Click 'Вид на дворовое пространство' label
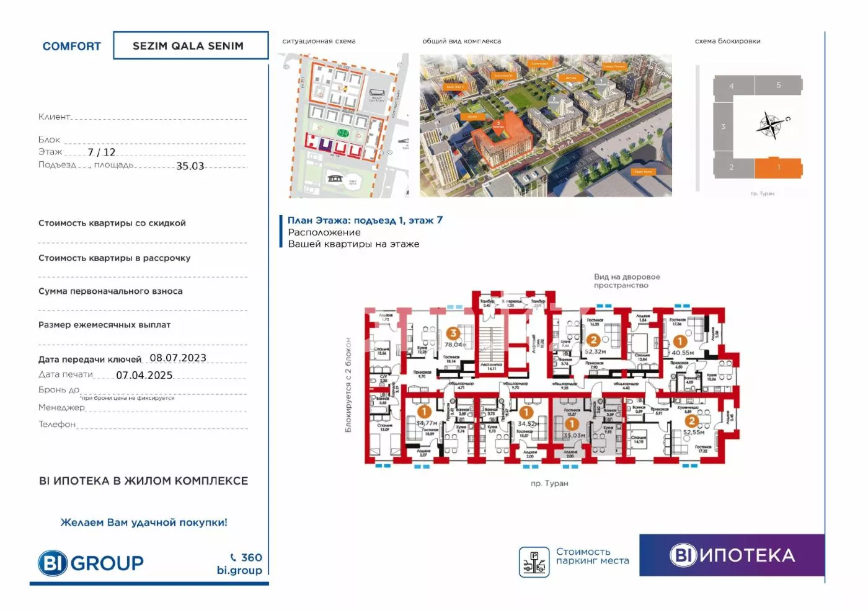Screen dimensions: 868x613 tap(627, 281)
